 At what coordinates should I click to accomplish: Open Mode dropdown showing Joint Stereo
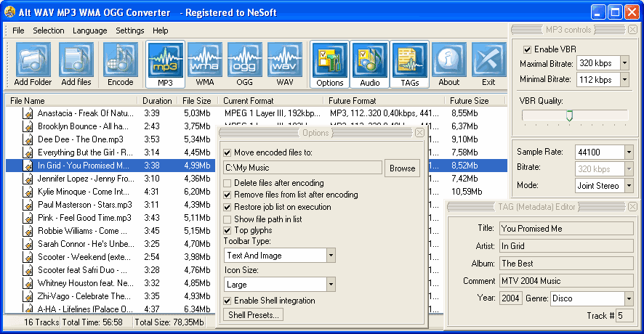click(x=629, y=185)
